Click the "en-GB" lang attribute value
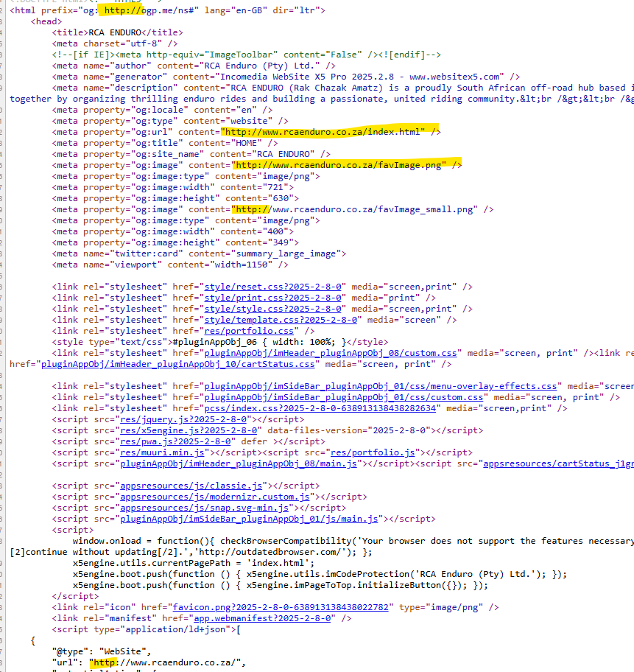This screenshot has height=672, width=634. (249, 10)
